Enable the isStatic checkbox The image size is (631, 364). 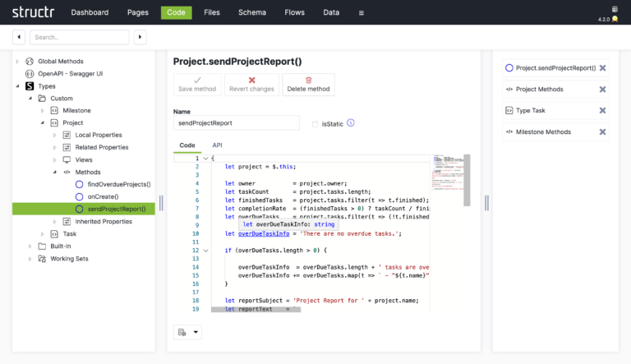point(315,124)
